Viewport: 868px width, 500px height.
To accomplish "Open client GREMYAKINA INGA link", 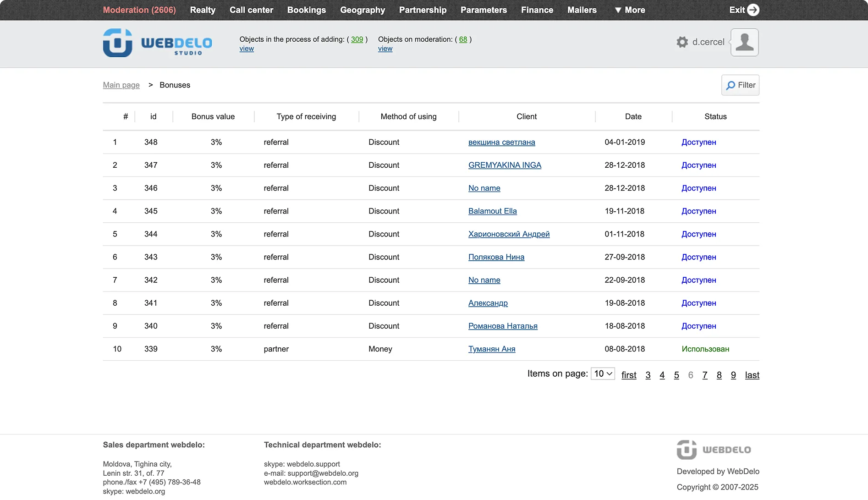I will [x=505, y=165].
